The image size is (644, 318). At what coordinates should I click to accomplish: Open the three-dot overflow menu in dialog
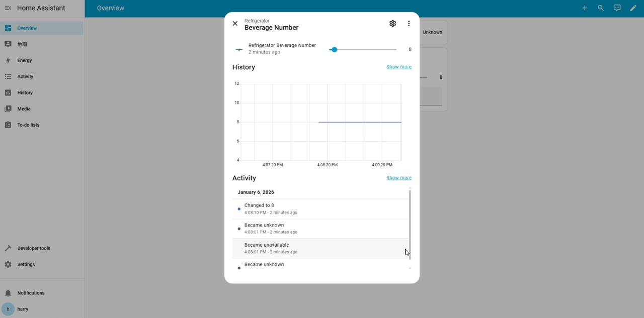tap(409, 24)
